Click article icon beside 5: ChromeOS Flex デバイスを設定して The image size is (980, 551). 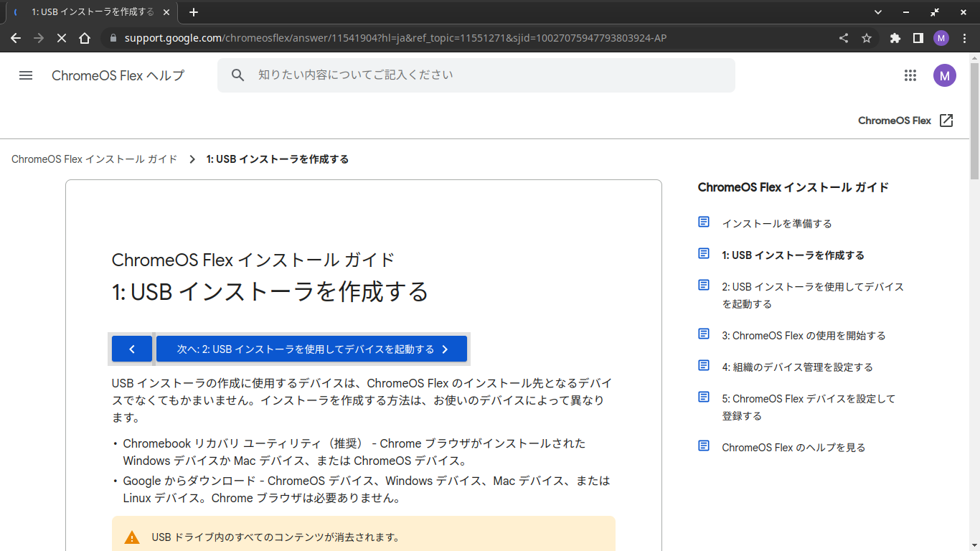(704, 397)
